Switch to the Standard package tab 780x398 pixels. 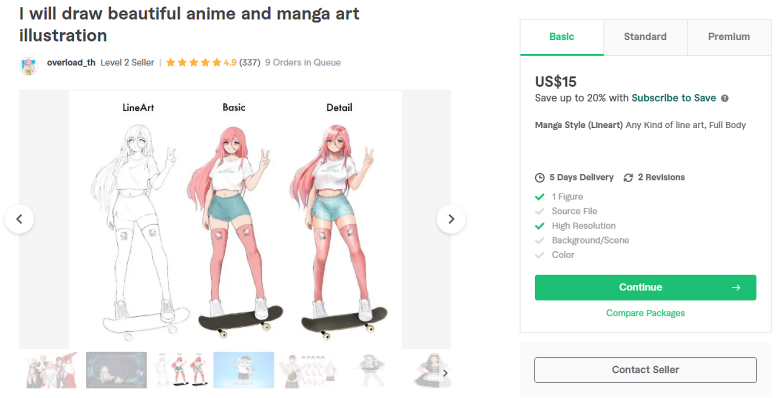tap(645, 37)
